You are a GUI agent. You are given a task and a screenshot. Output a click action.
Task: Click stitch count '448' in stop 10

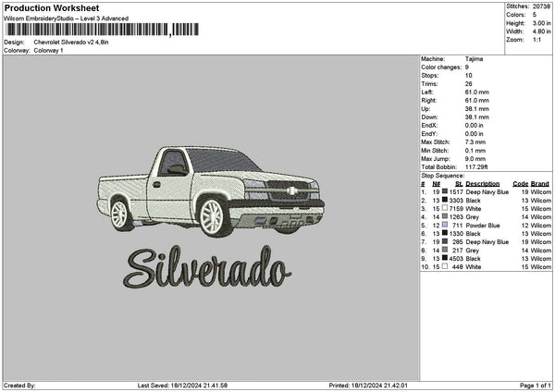458,267
